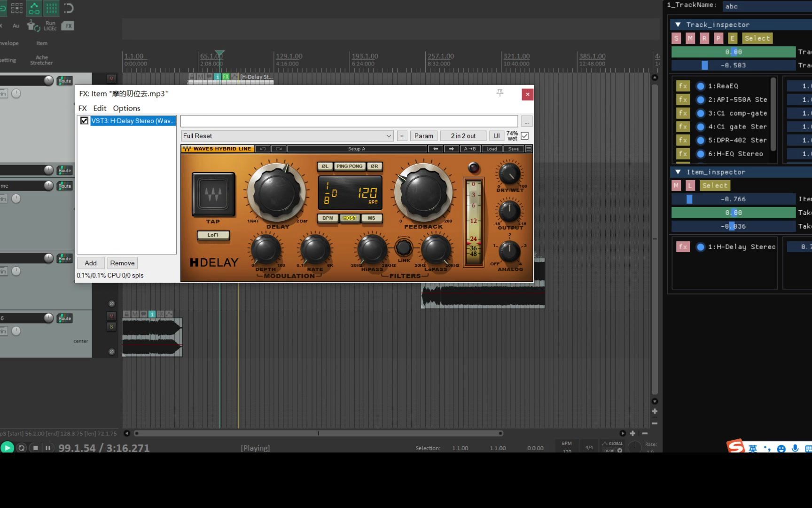The height and width of the screenshot is (508, 812).
Task: Click the Waves Load preset button
Action: 492,149
